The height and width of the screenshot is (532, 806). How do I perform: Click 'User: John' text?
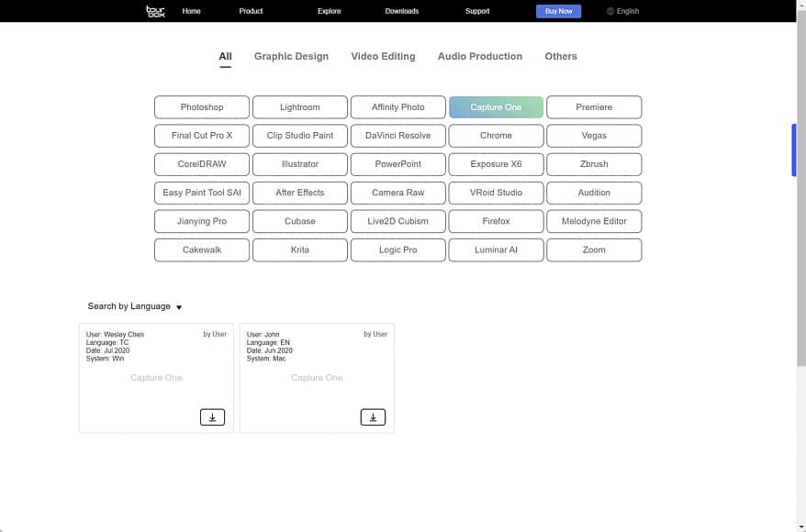point(263,334)
